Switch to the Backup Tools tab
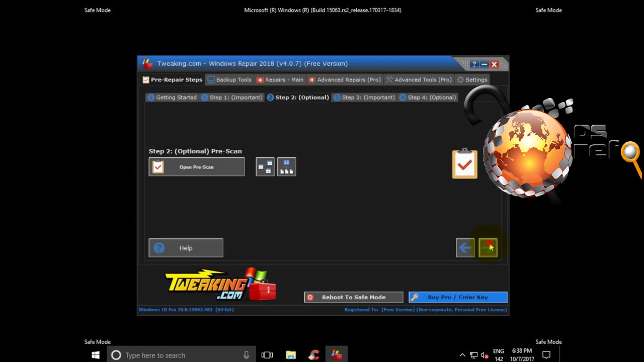The width and height of the screenshot is (644, 362). [x=229, y=79]
